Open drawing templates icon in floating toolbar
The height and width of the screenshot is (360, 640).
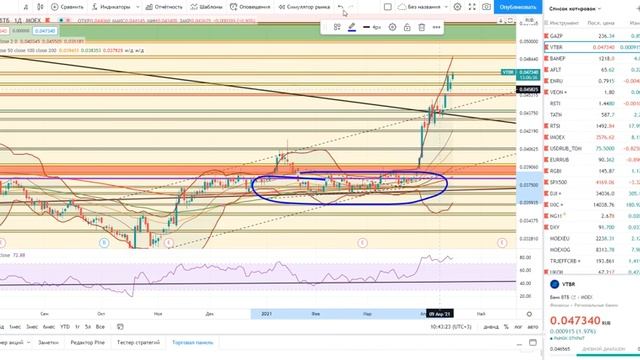pos(337,27)
